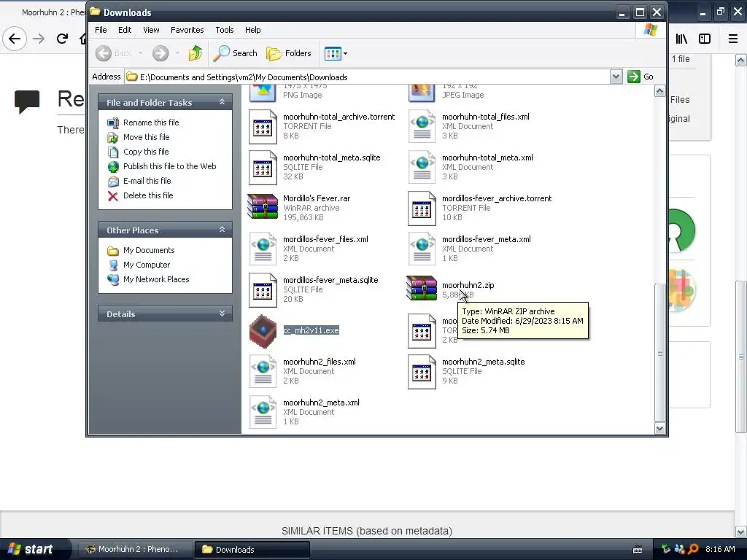Click scroll up arrow in Downloads list

pyautogui.click(x=659, y=91)
